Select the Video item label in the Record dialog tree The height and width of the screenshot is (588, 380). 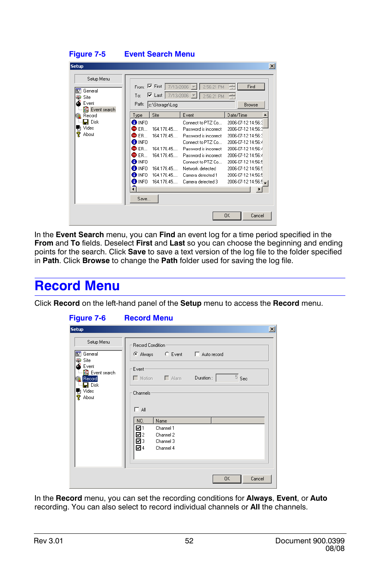click(88, 391)
